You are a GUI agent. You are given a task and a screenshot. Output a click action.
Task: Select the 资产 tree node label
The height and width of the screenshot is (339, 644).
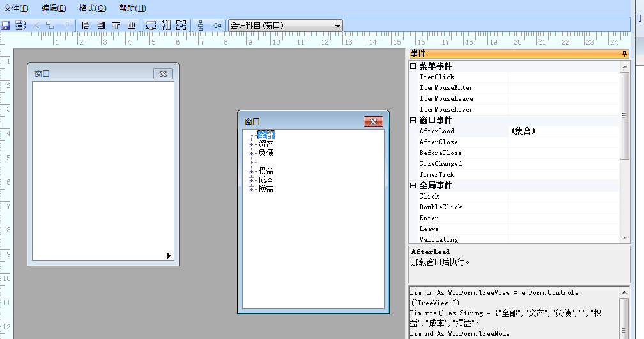[x=266, y=144]
